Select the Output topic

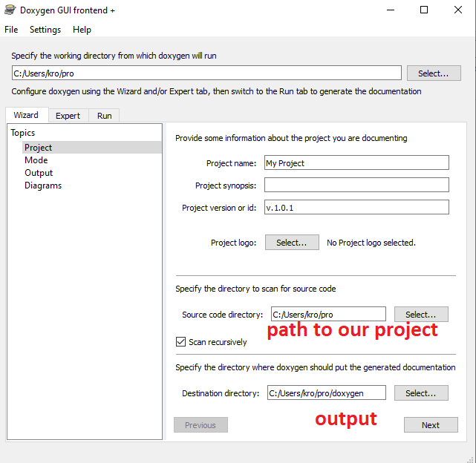[x=39, y=173]
